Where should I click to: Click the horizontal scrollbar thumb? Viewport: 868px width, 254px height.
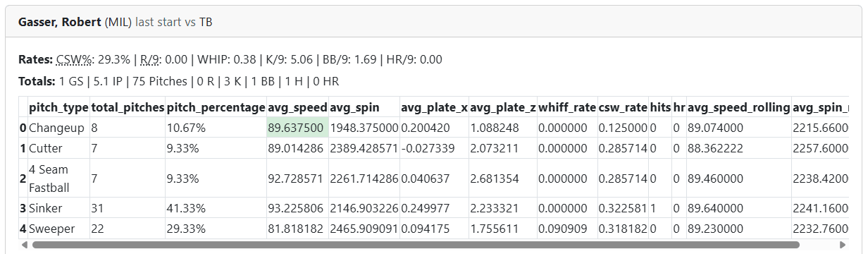point(416,245)
